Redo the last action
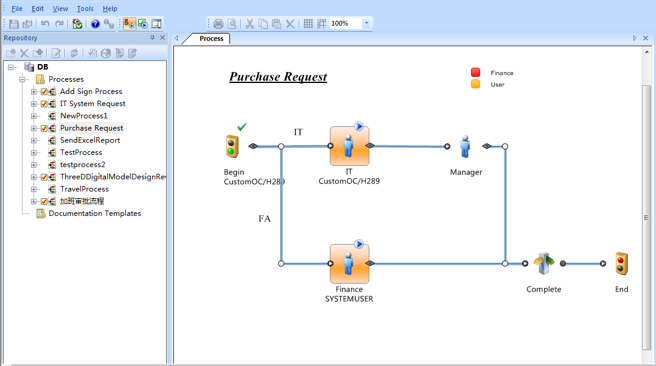The image size is (656, 366). (59, 24)
